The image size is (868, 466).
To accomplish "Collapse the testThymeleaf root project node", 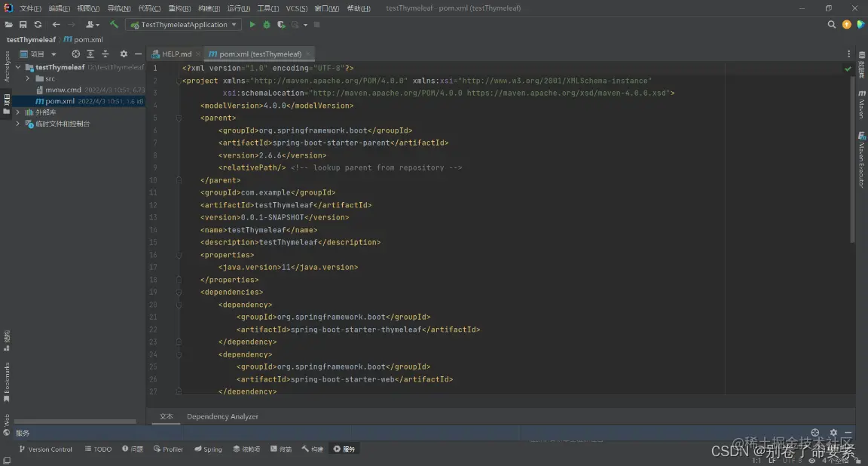I will coord(18,67).
